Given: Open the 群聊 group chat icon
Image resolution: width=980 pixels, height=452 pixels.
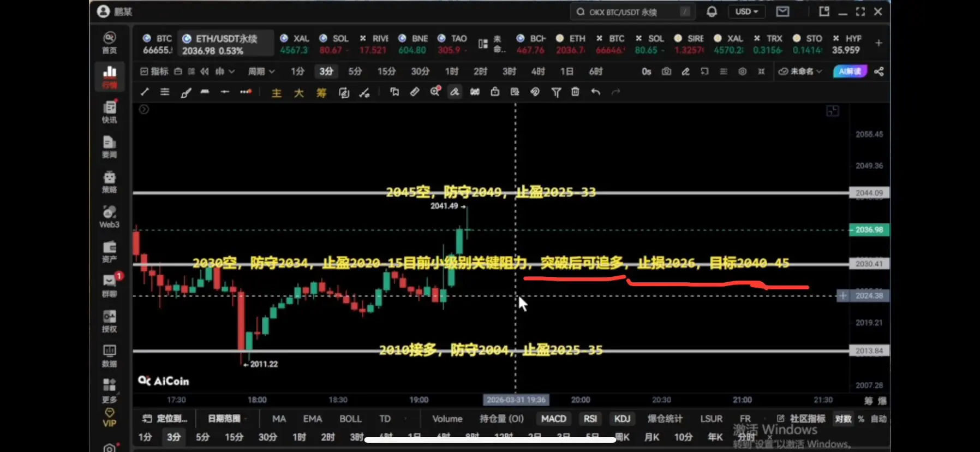Looking at the screenshot, I should [109, 286].
